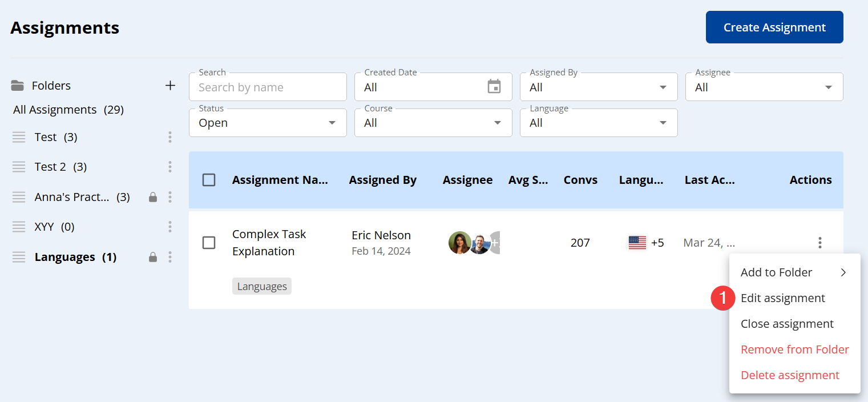Open three-dot menu for Test folder
868x402 pixels.
coord(170,137)
